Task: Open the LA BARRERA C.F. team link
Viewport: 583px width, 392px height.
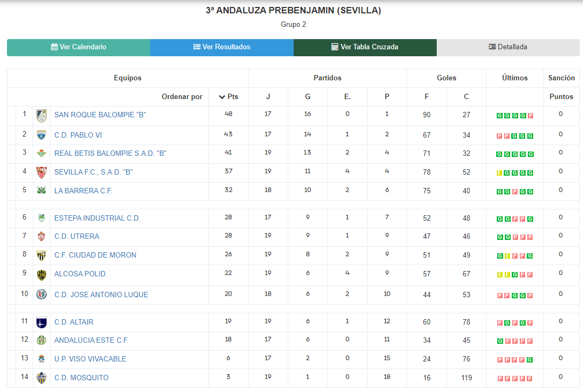Action: 83,191
